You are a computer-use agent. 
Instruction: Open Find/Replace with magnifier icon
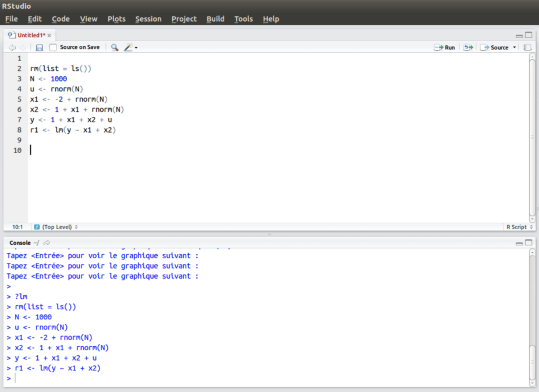[x=115, y=47]
